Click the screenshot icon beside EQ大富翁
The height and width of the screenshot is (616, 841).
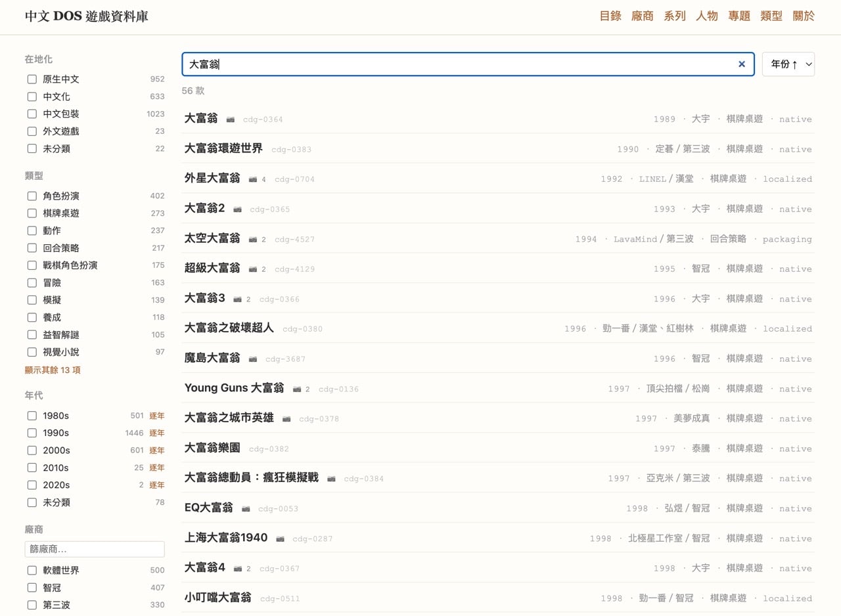click(246, 509)
